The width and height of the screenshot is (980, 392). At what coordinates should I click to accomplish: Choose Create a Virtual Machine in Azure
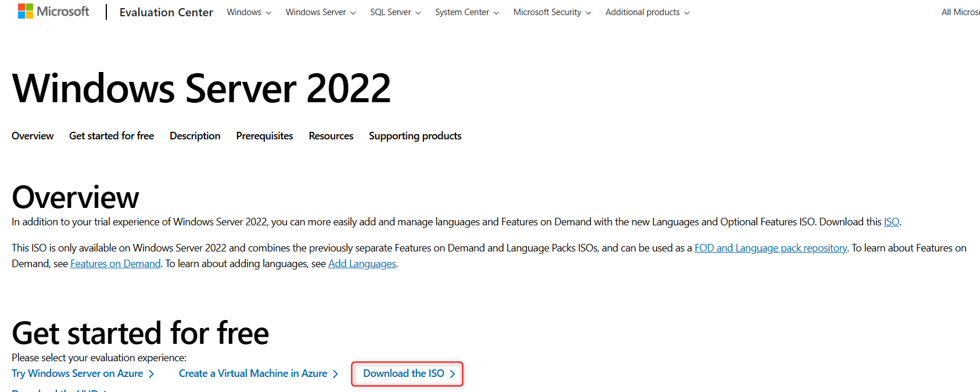[x=253, y=373]
